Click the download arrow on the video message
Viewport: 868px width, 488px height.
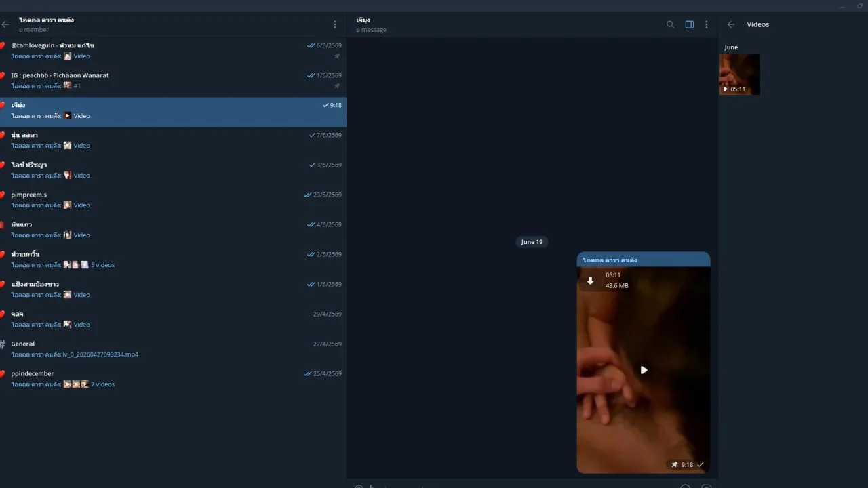[590, 281]
